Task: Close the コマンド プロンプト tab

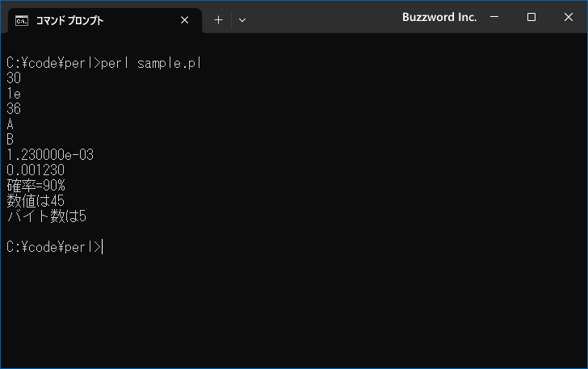Action: [184, 20]
